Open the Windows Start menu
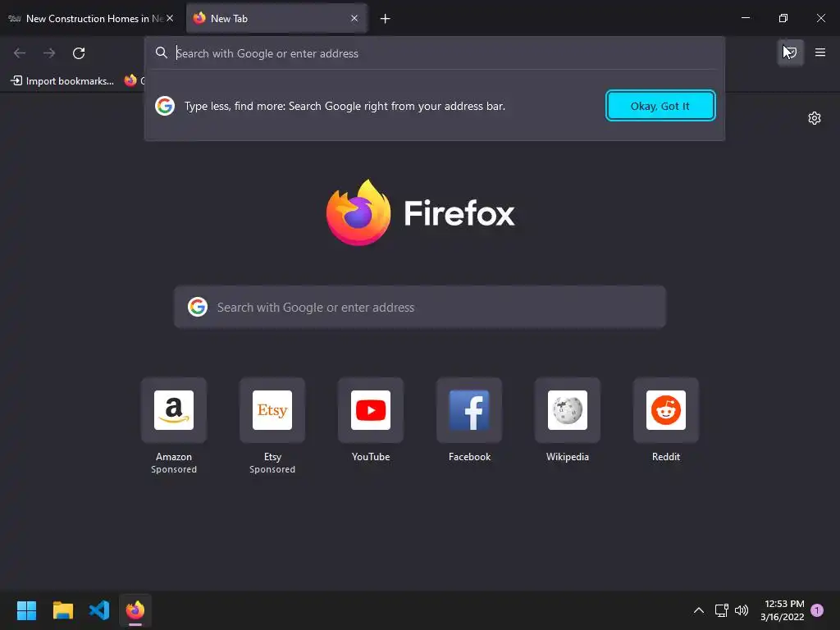The height and width of the screenshot is (630, 840). [x=26, y=610]
